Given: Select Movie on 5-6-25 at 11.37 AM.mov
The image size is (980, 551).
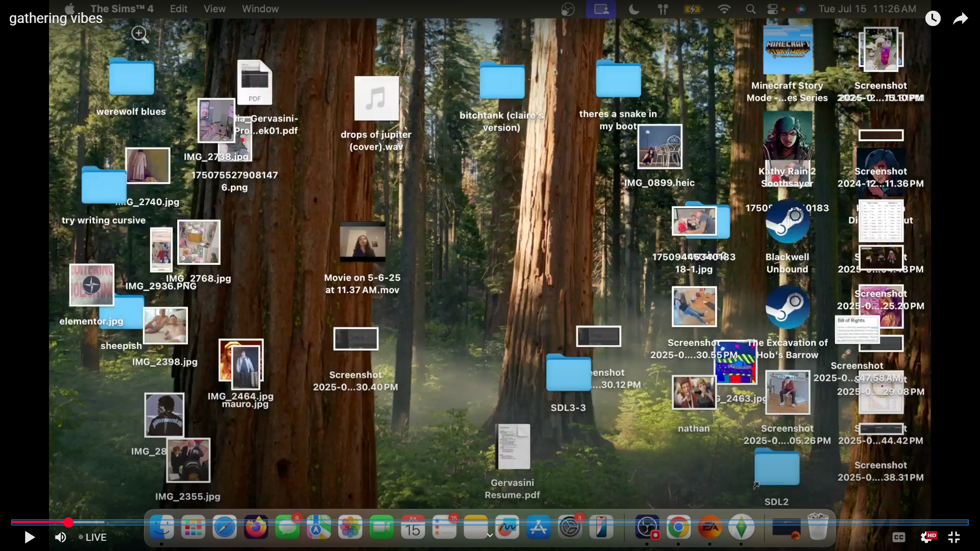Looking at the screenshot, I should click(x=362, y=242).
